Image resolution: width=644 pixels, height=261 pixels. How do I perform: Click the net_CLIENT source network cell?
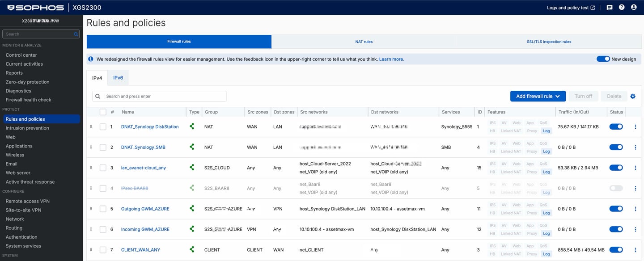pyautogui.click(x=311, y=250)
